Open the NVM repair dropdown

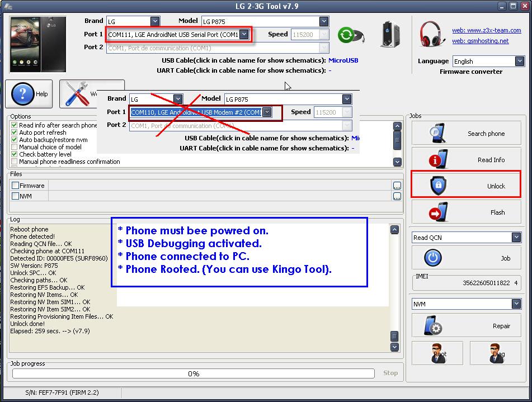pos(516,304)
